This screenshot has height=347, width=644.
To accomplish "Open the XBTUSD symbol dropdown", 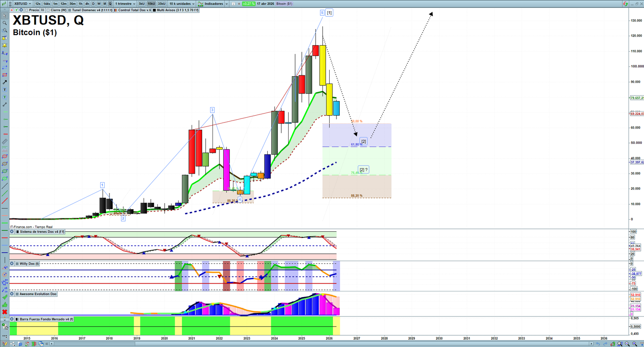I will point(23,4).
